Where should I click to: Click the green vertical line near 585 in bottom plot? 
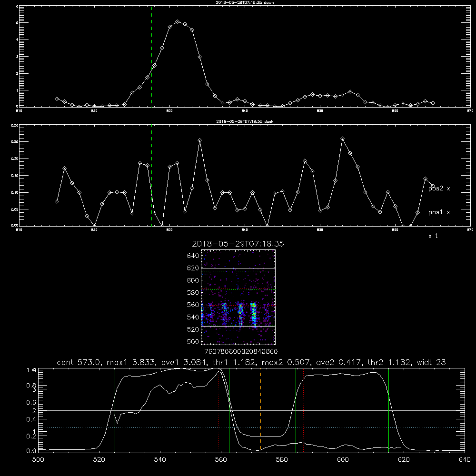coord(296,410)
